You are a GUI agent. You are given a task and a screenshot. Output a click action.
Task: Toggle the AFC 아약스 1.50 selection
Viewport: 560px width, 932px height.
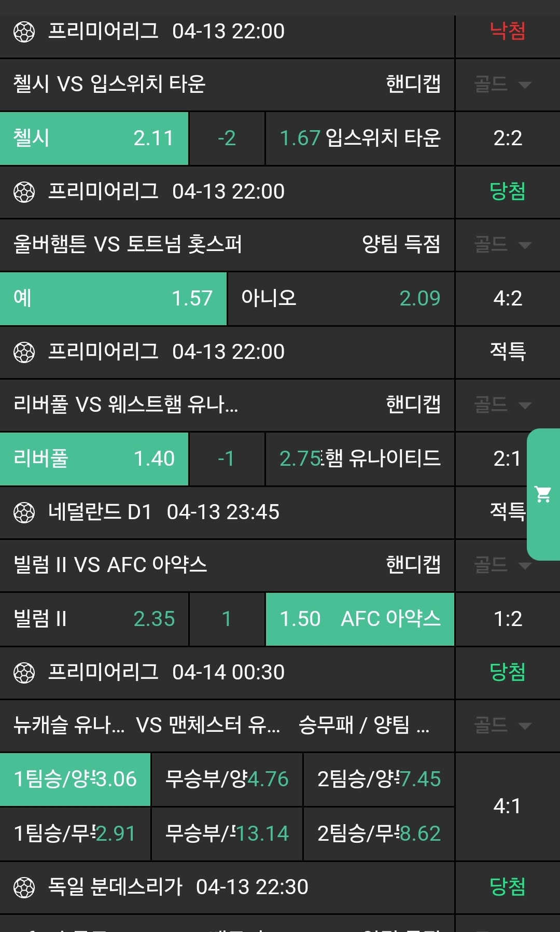pos(360,619)
